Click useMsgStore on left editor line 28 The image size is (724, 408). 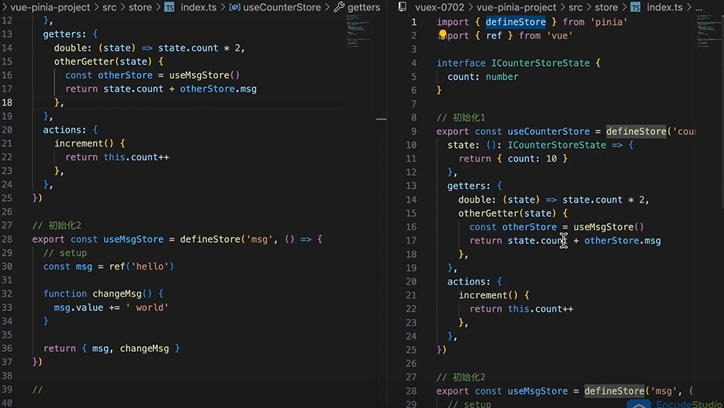coord(133,239)
